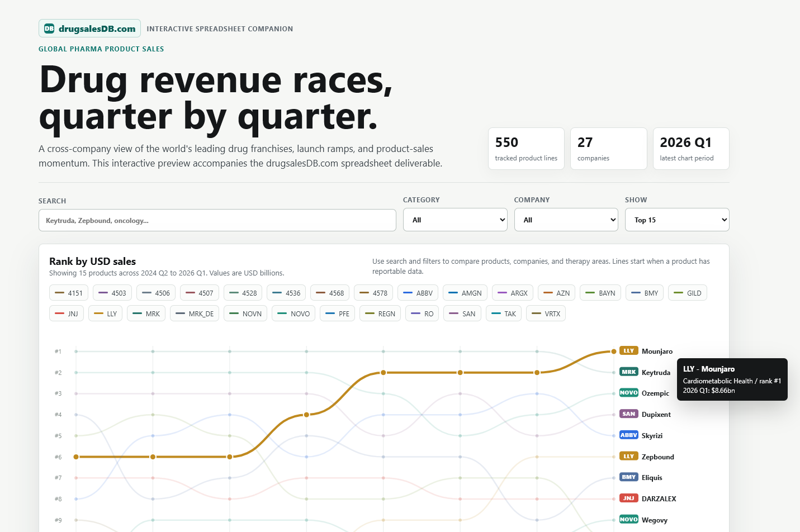Screen dimensions: 800x532
Task: Select the VRTX legend chip
Action: [x=546, y=313]
